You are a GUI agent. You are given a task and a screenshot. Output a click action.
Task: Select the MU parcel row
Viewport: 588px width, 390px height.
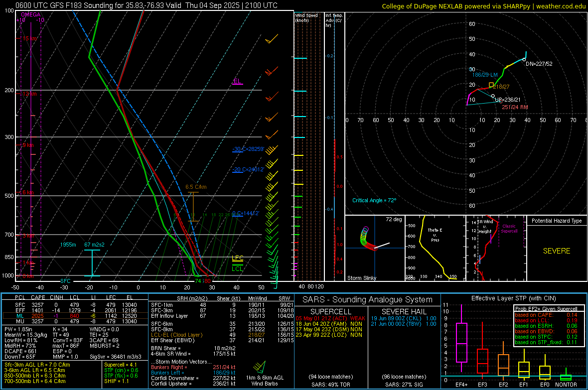tap(75, 321)
